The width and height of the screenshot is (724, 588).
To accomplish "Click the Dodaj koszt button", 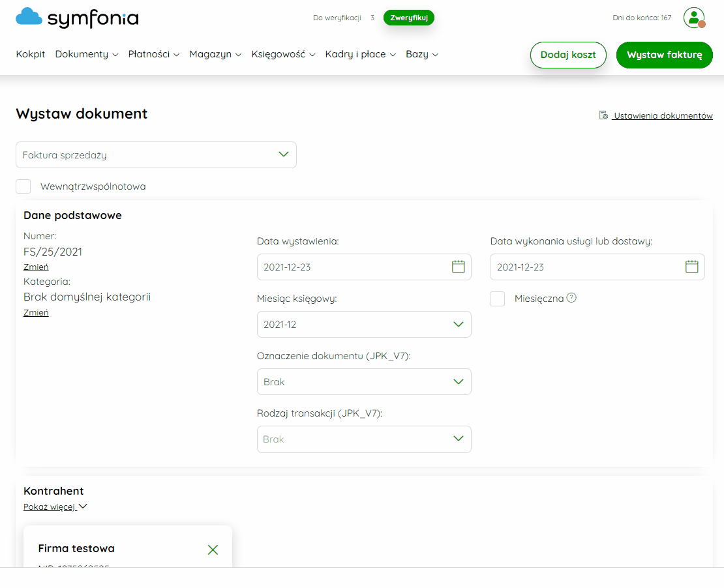I will tap(568, 55).
